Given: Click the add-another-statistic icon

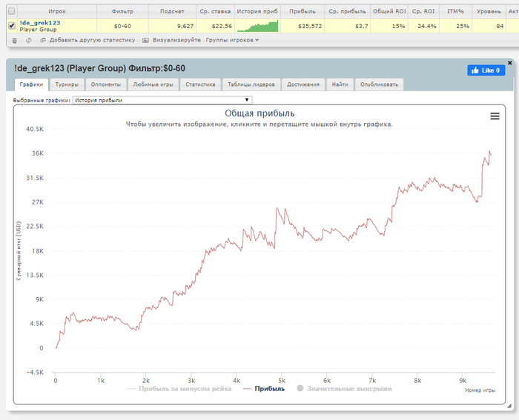Looking at the screenshot, I should click(x=43, y=40).
